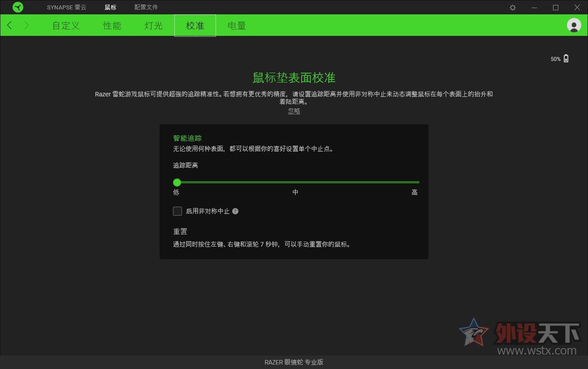Open the 鼠标 top menu

(110, 7)
